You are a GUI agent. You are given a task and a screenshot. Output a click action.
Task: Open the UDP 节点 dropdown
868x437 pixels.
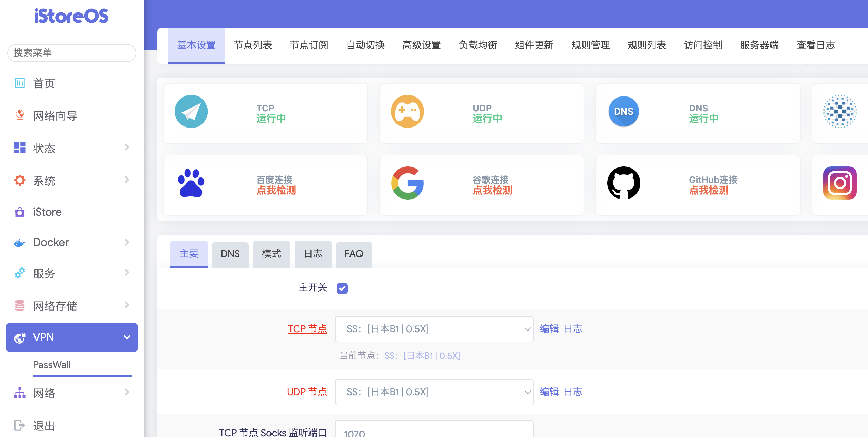[x=434, y=392]
